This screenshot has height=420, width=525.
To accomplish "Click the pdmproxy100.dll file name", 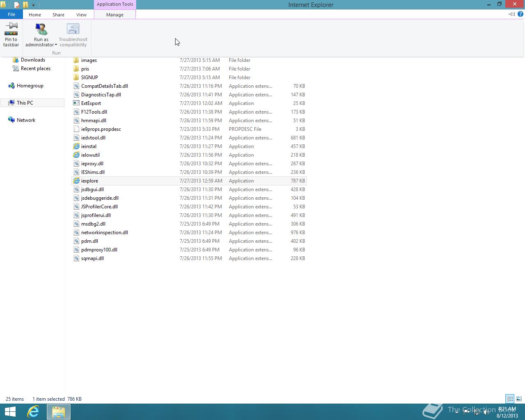I will 99,250.
